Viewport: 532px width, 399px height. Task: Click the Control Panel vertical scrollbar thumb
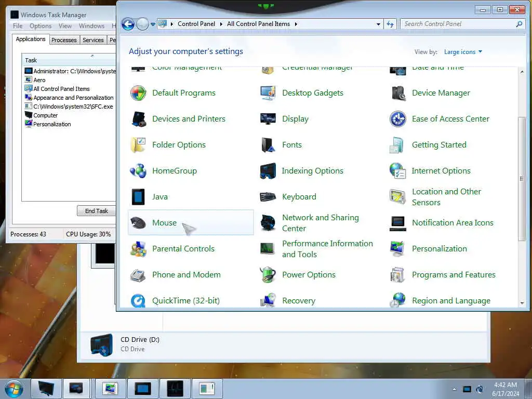click(522, 179)
